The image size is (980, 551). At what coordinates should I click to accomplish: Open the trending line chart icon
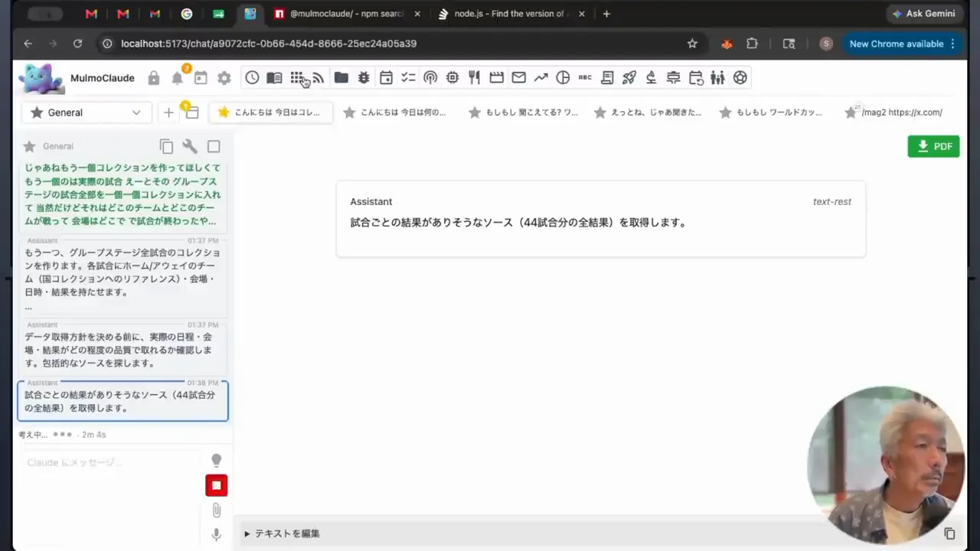(541, 77)
